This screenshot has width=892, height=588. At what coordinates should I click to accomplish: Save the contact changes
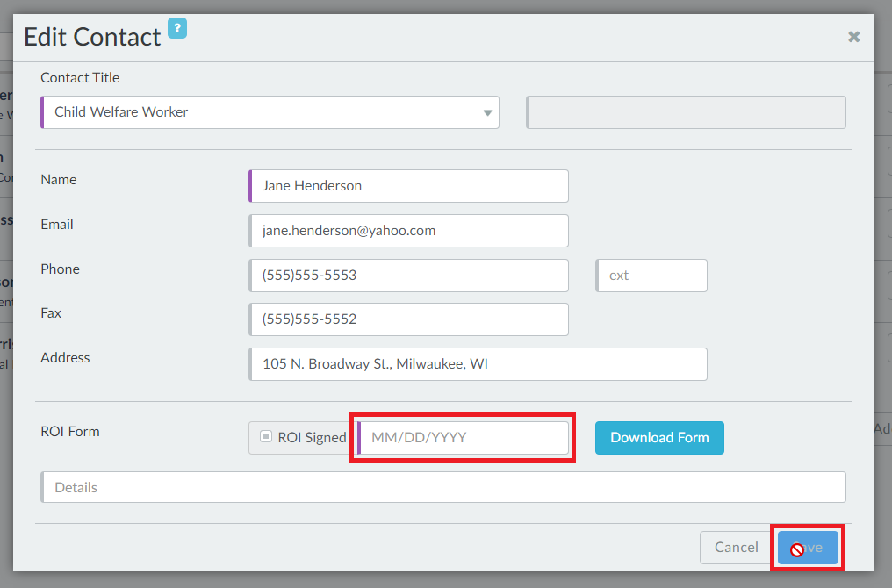[808, 548]
